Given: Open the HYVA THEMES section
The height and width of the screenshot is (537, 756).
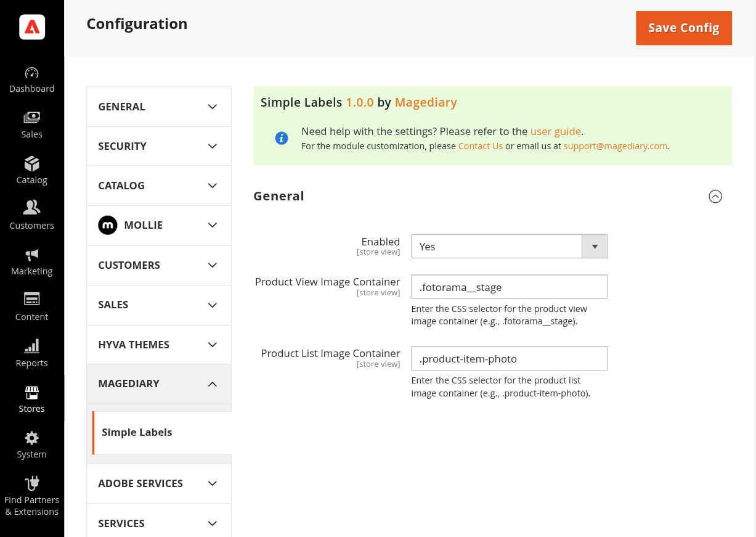Looking at the screenshot, I should pos(158,344).
